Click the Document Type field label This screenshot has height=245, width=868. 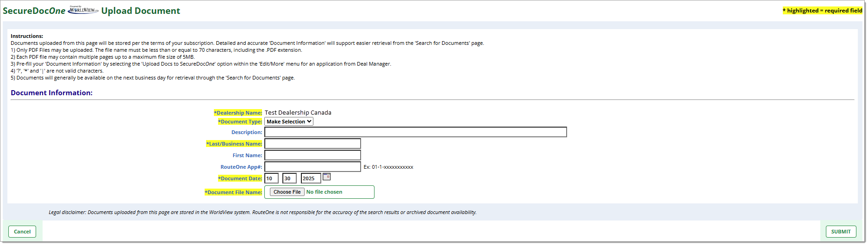tap(240, 122)
